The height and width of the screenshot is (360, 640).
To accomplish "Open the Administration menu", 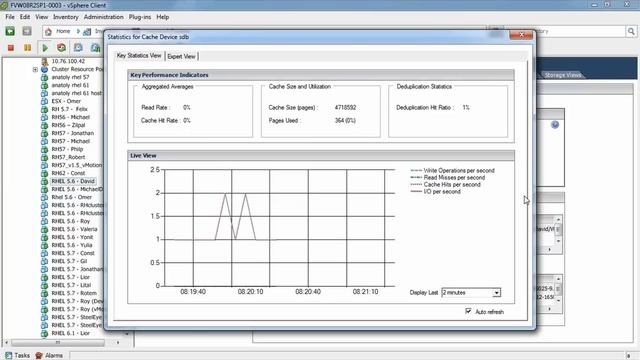I will coord(103,17).
